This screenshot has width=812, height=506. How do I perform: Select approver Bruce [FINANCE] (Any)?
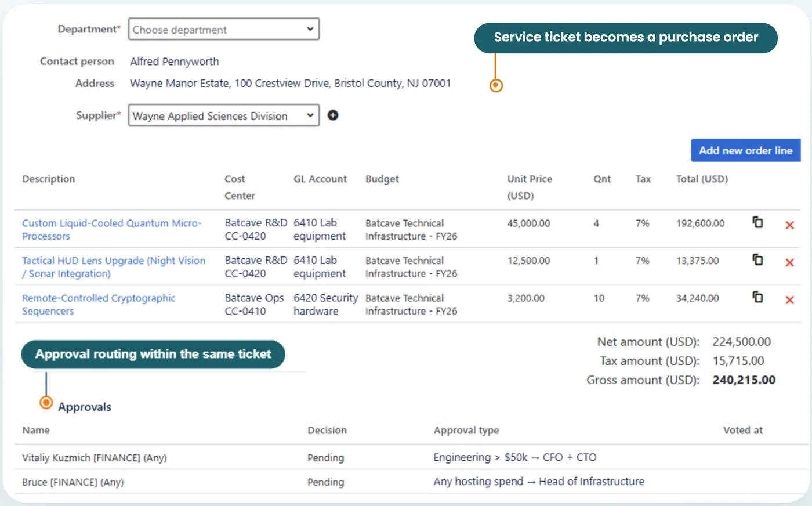tap(72, 482)
